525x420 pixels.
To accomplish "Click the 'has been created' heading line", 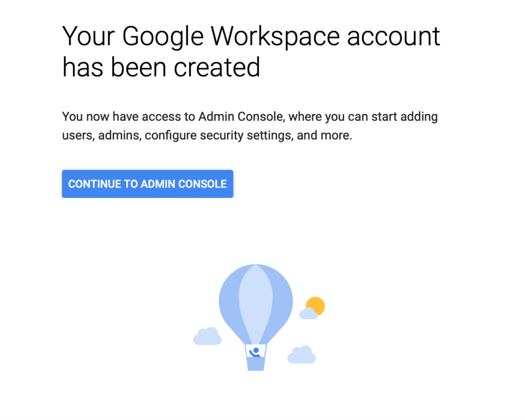I will [x=161, y=67].
